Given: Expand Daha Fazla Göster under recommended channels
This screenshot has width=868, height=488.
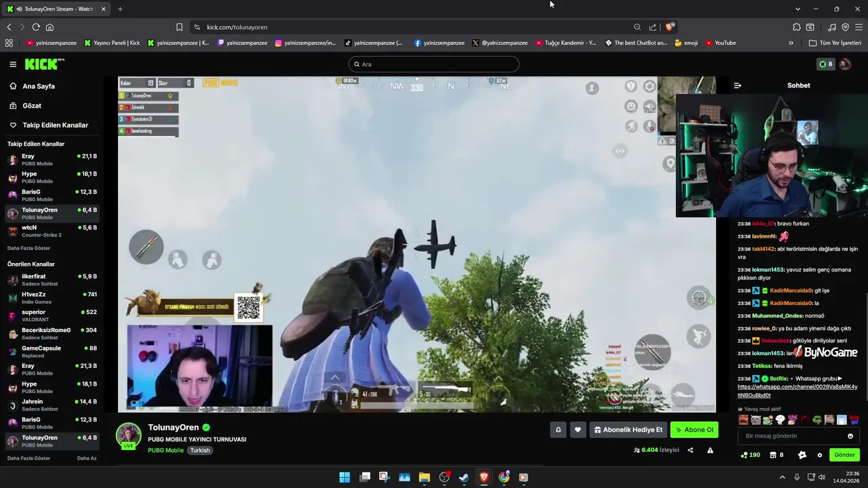Looking at the screenshot, I should click(28, 458).
